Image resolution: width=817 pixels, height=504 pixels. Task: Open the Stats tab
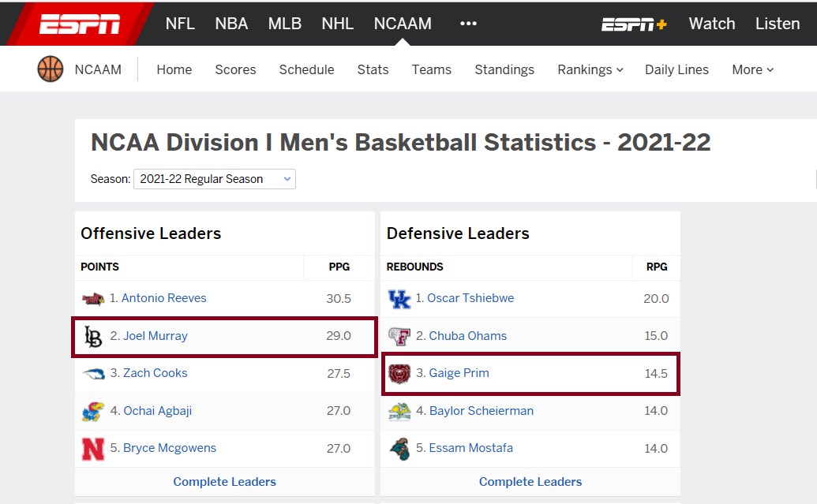point(373,69)
